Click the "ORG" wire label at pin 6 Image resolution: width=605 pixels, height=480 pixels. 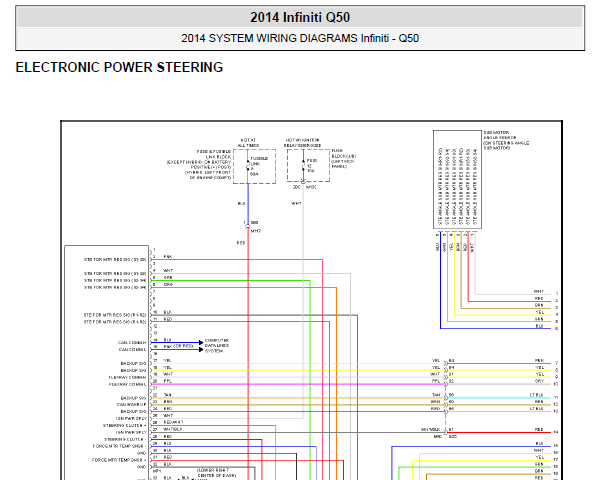coord(168,284)
